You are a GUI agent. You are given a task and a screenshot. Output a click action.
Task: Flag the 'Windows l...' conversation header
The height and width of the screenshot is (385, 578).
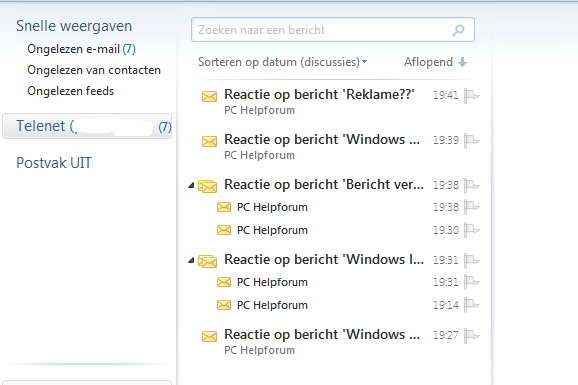[471, 261]
